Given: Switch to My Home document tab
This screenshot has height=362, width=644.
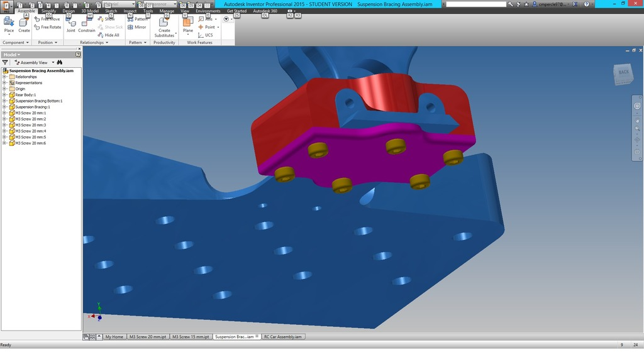Looking at the screenshot, I should (x=114, y=337).
